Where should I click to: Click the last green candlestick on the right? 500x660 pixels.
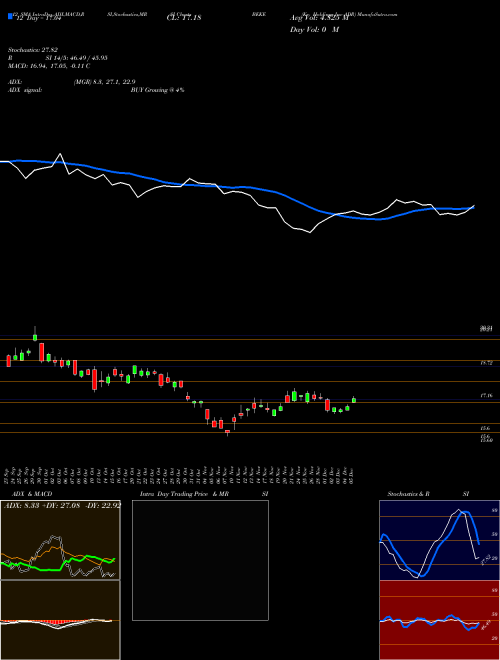(354, 400)
